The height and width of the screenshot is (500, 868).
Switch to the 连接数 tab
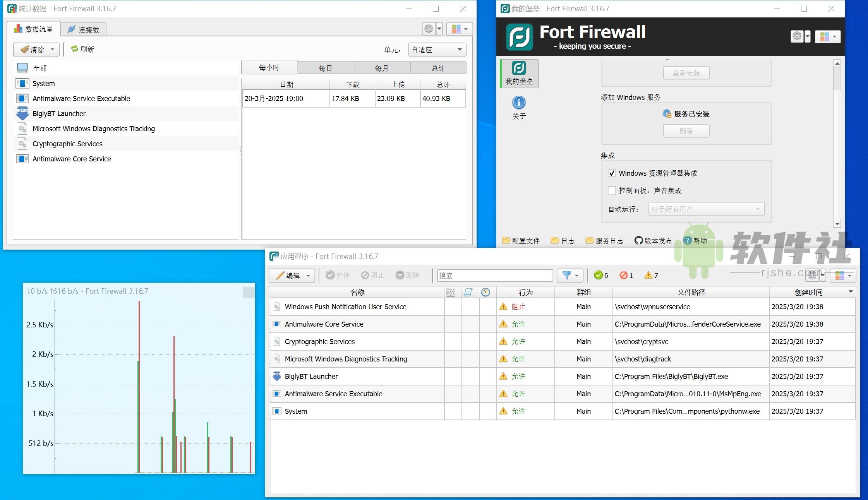coord(83,29)
